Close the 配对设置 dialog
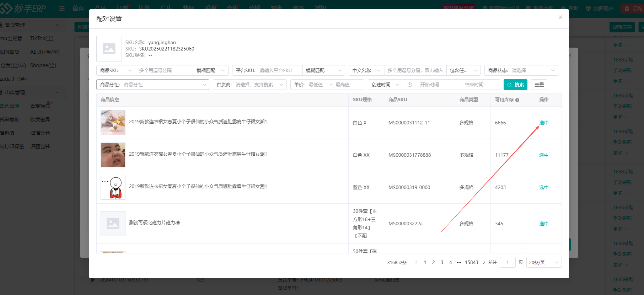 click(560, 17)
